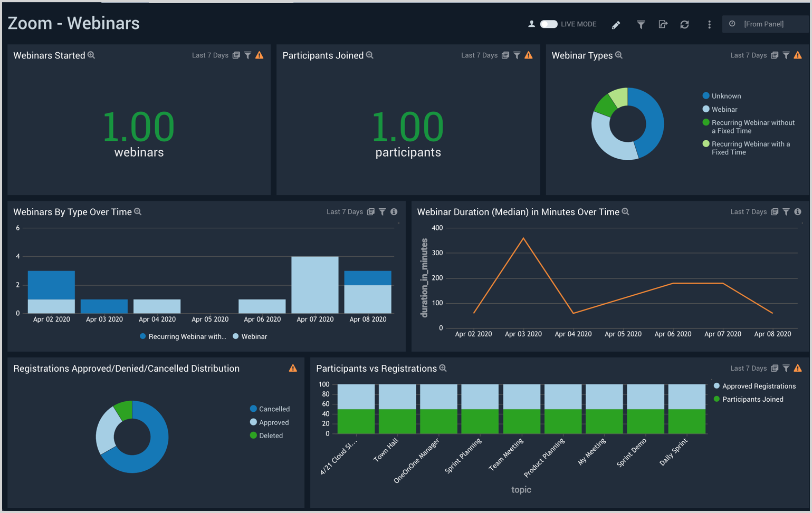Click the edit pencil icon in the top toolbar
The image size is (812, 513).
coord(616,24)
